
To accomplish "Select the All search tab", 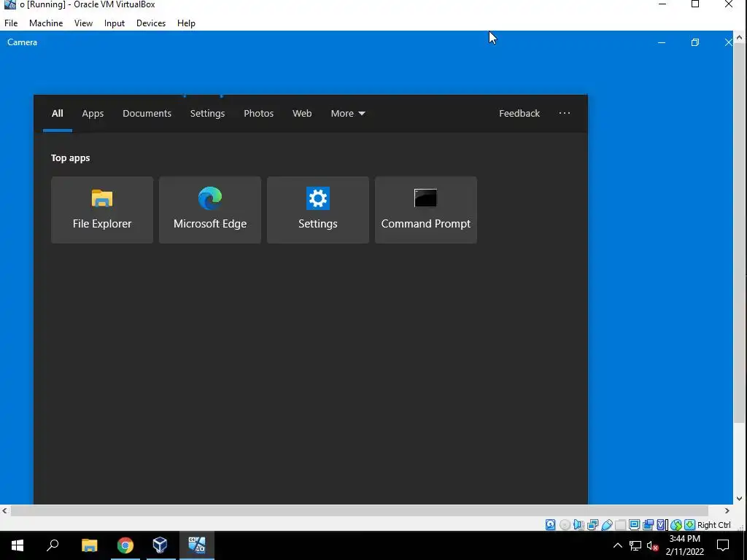I will tap(57, 113).
